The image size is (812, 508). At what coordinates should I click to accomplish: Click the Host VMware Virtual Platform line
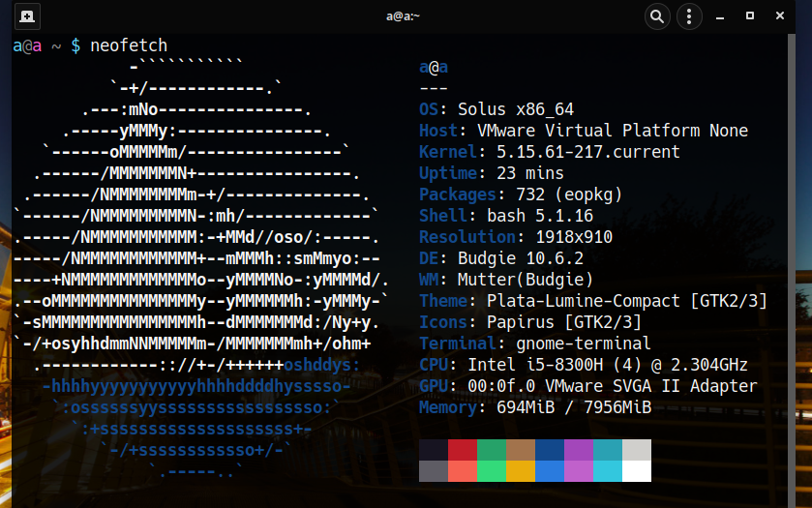point(583,131)
